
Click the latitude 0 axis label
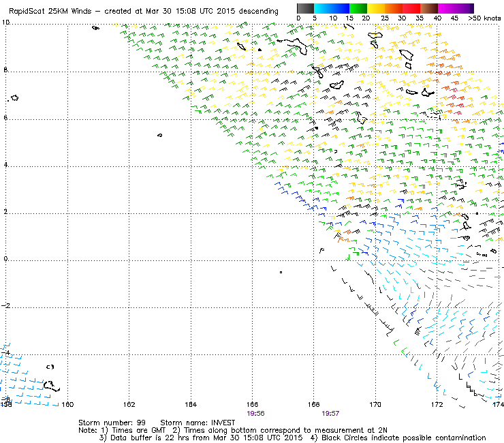pyautogui.click(x=5, y=259)
